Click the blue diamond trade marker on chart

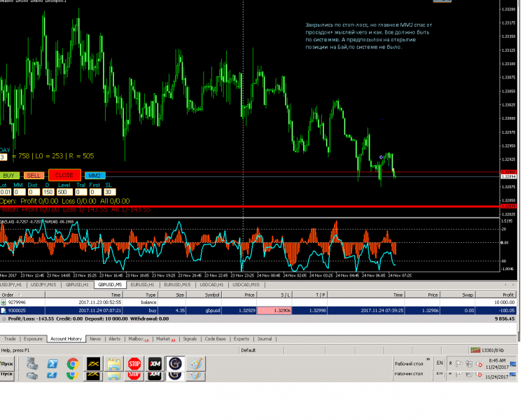[381, 157]
